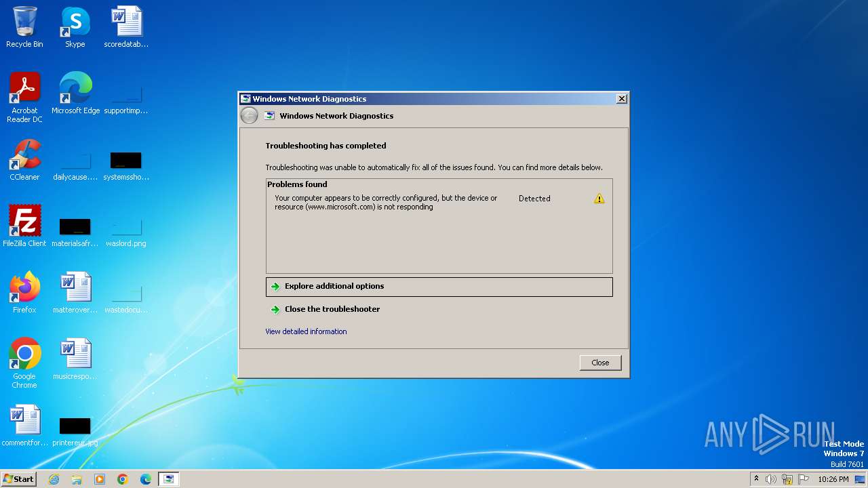Click Explore additional options
Viewport: 868px width, 488px height.
(439, 287)
